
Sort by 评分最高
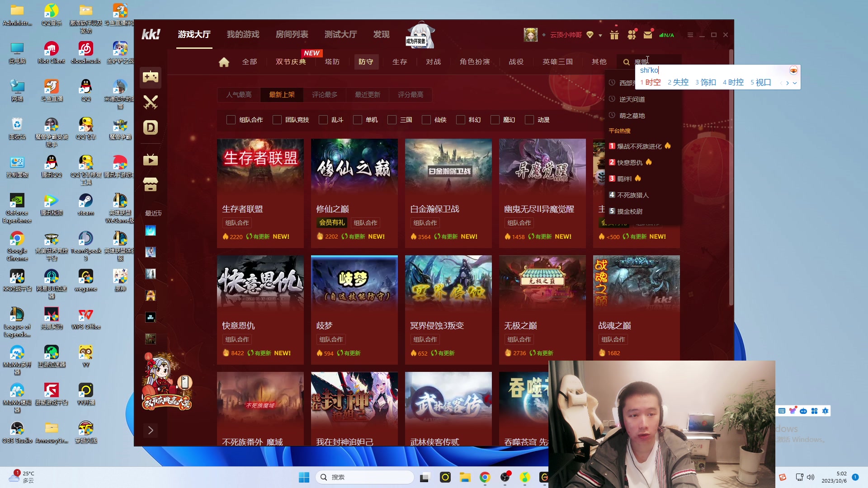410,95
